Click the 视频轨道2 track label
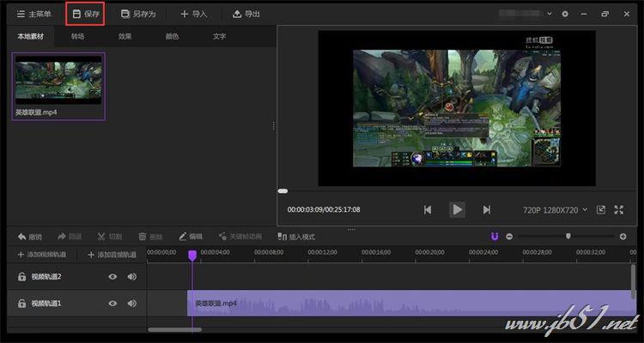The width and height of the screenshot is (644, 343). coord(46,277)
